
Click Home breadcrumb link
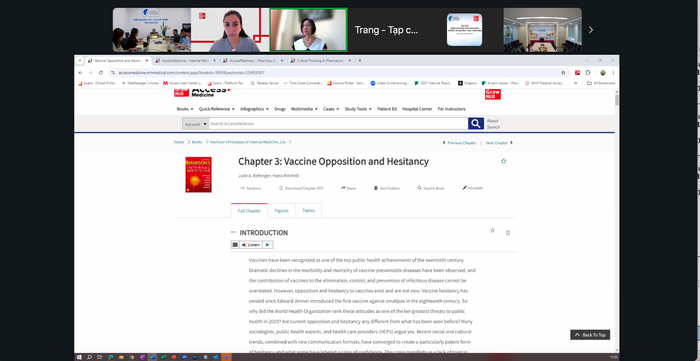pyautogui.click(x=179, y=142)
